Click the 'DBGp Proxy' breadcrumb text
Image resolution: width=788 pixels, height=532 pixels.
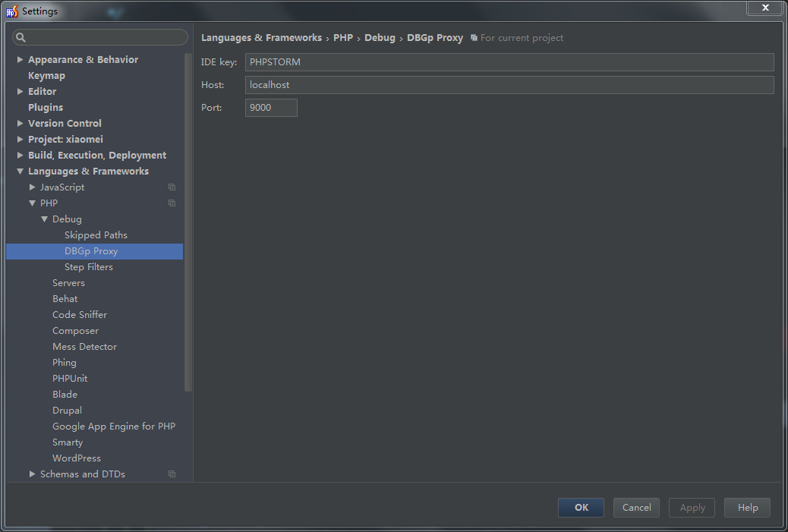[435, 38]
